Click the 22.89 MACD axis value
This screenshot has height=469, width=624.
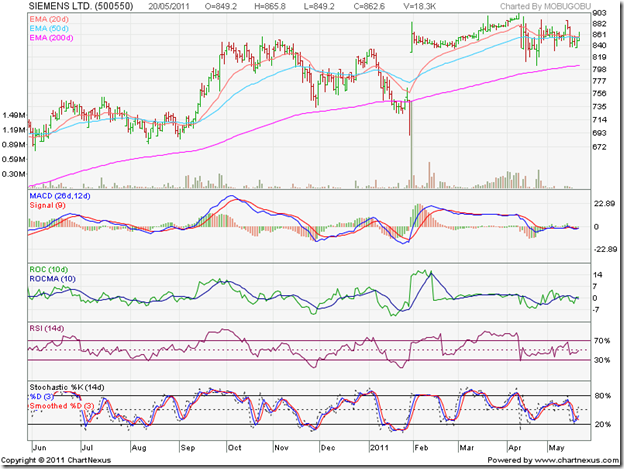coord(605,204)
